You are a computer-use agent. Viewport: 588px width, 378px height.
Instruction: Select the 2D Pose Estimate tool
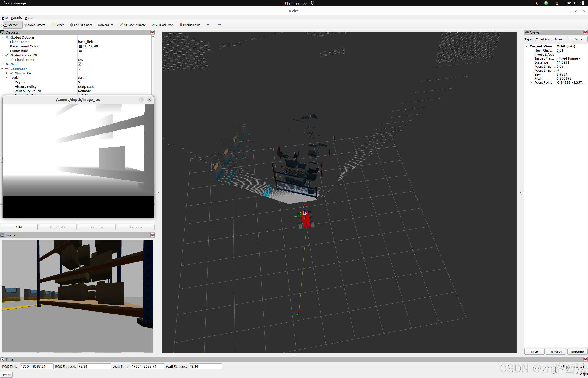click(132, 25)
